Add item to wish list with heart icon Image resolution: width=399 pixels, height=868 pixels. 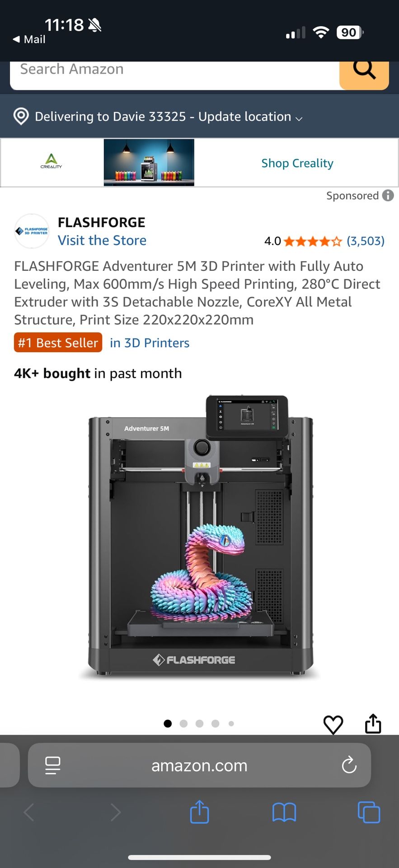pyautogui.click(x=333, y=725)
